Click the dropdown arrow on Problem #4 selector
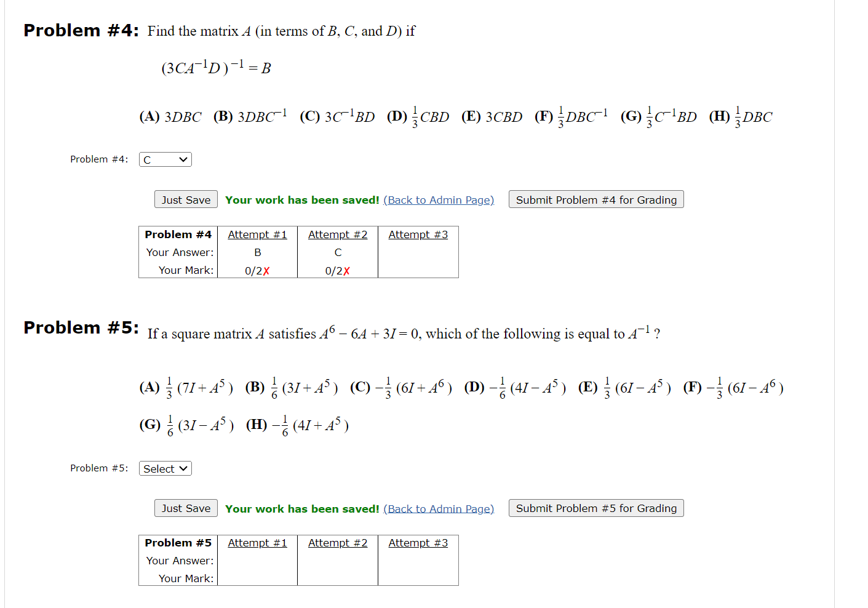 (x=185, y=159)
